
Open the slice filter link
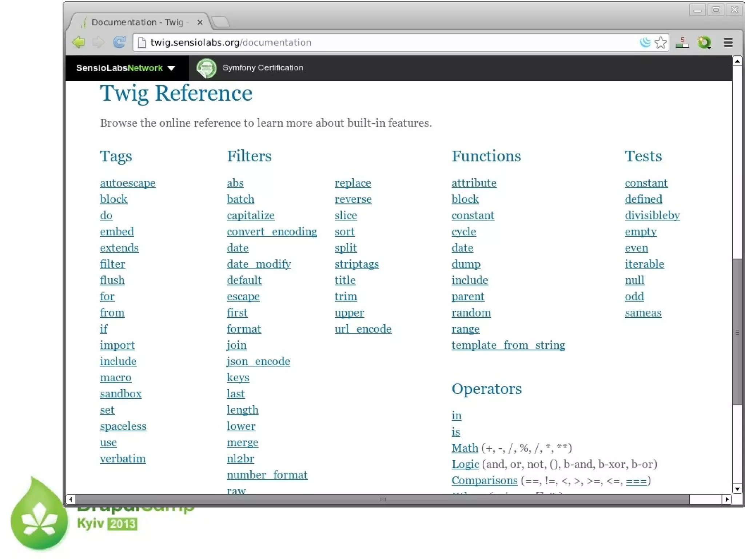click(x=346, y=215)
